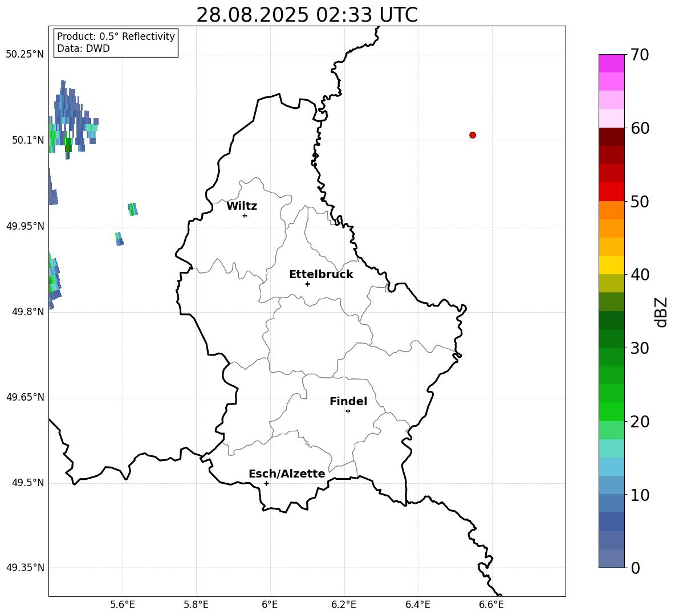Select the Findel text label
Screen dimensions: 675x616
pyautogui.click(x=348, y=402)
